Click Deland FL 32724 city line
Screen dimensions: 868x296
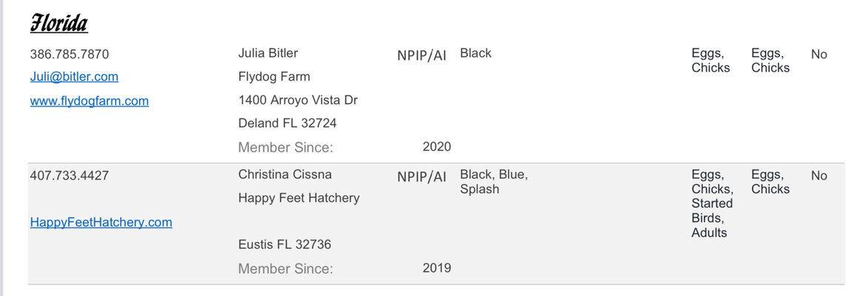(288, 123)
